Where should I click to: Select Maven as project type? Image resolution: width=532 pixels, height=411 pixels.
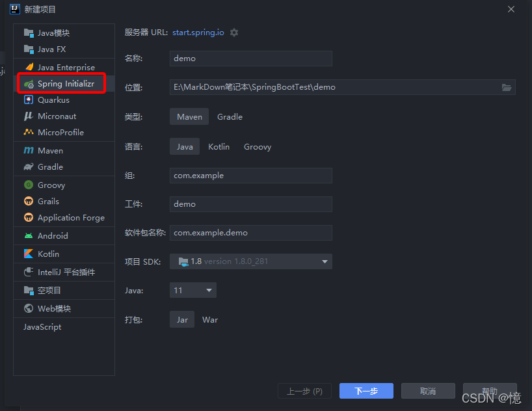coord(189,117)
